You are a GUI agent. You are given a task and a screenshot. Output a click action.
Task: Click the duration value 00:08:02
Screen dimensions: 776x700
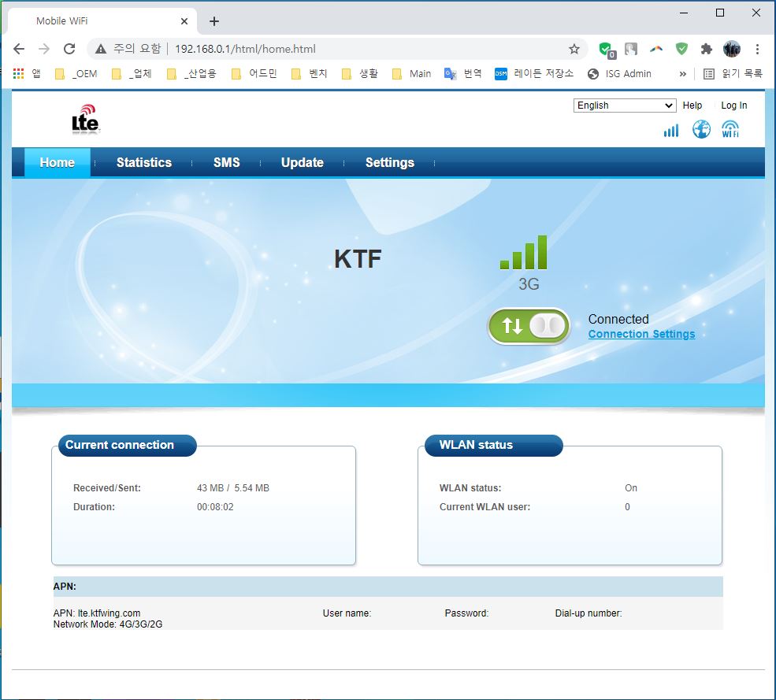click(x=215, y=506)
